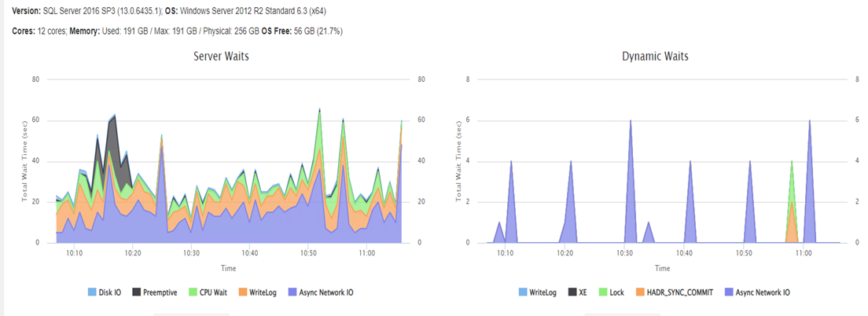This screenshot has height=316, width=868.
Task: Toggle CPU Wait series in legend
Action: [x=208, y=292]
